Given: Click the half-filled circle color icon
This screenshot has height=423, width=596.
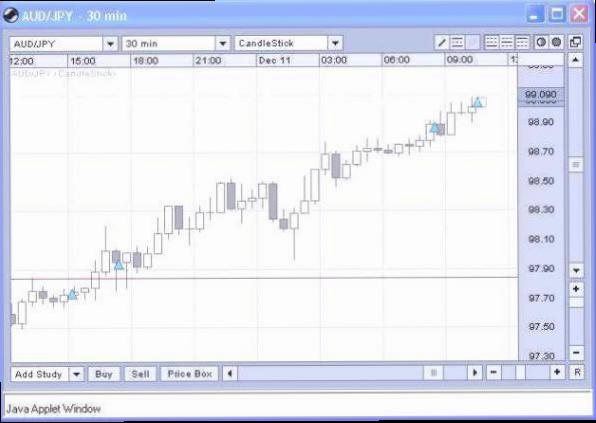Looking at the screenshot, I should 541,43.
